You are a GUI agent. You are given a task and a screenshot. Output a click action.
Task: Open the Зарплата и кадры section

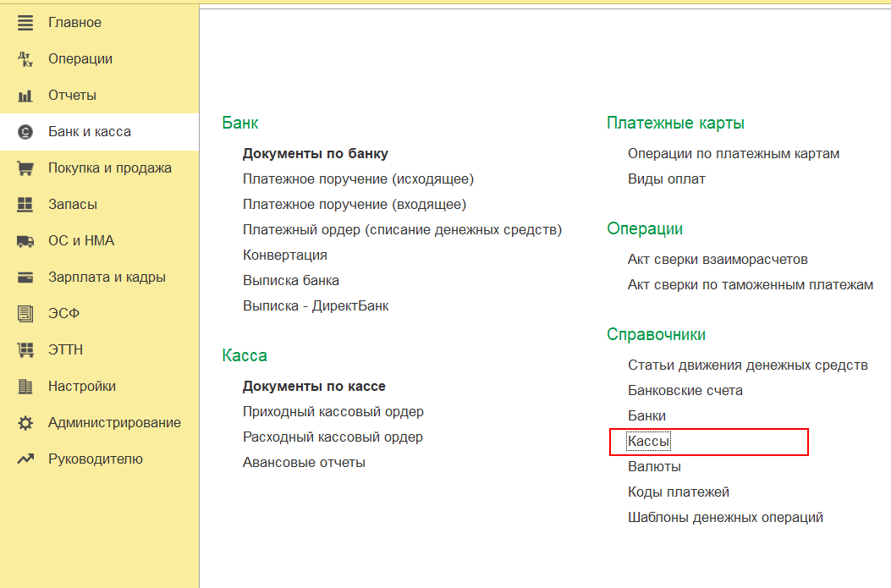click(107, 278)
